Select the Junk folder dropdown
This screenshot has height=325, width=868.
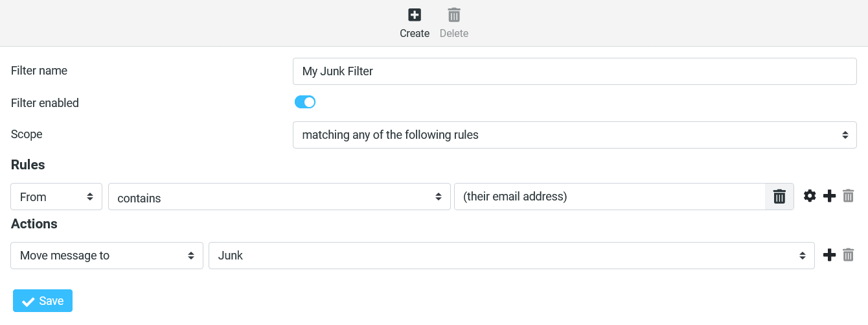(511, 256)
